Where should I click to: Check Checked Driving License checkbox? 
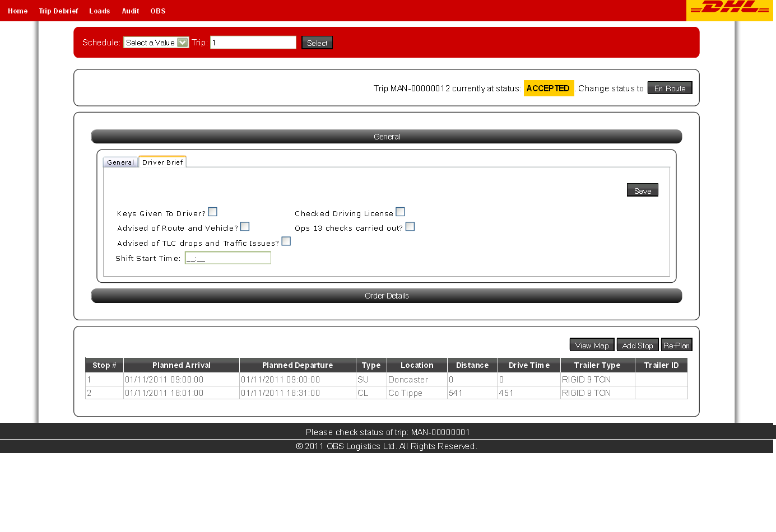pos(400,212)
